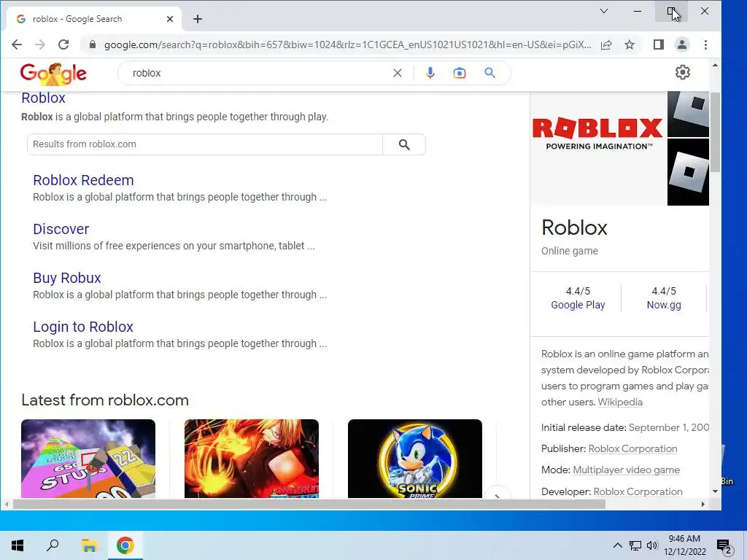Click the Online game subtitle

[x=569, y=251]
